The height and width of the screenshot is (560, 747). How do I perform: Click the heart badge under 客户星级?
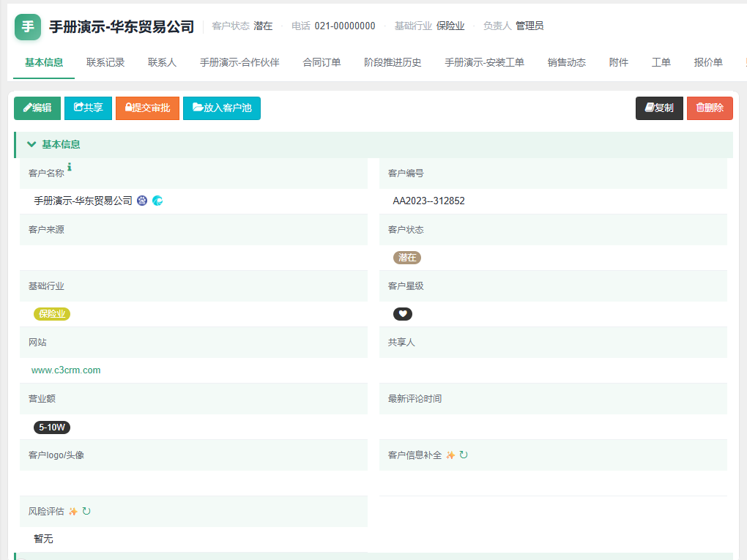[403, 314]
